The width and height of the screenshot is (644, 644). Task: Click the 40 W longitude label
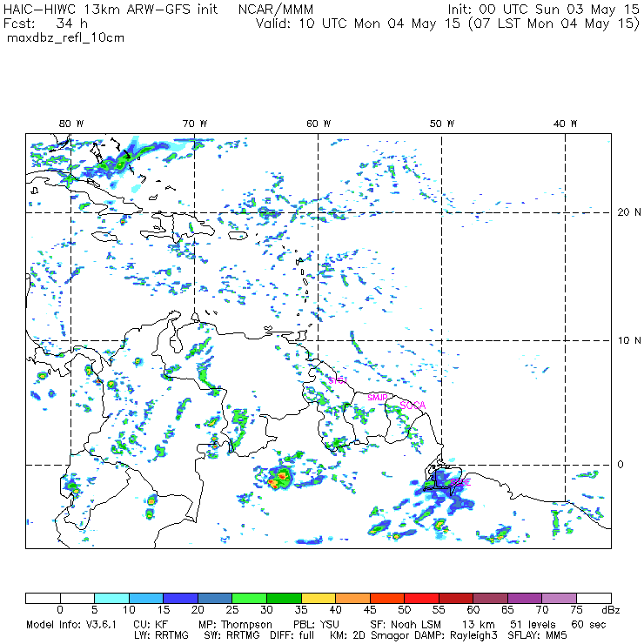point(565,124)
